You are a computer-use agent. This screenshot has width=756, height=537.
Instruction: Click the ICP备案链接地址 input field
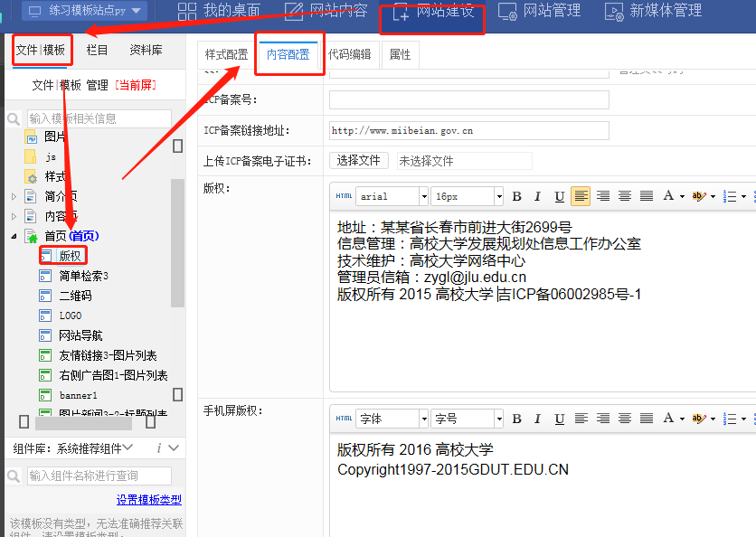tap(468, 130)
